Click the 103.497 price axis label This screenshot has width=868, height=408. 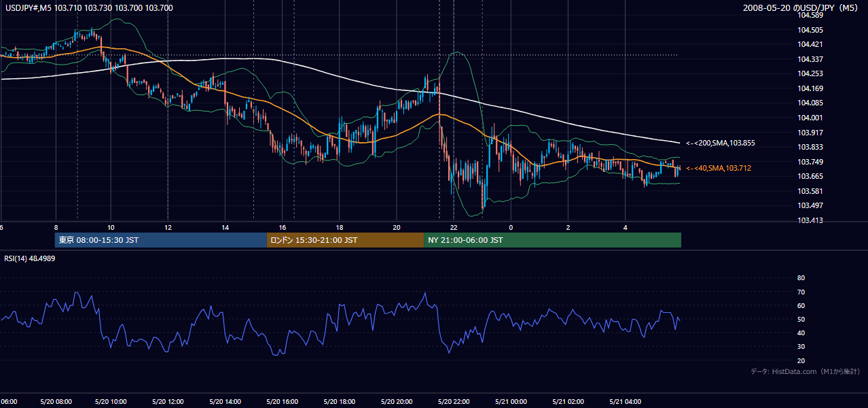[x=810, y=205]
